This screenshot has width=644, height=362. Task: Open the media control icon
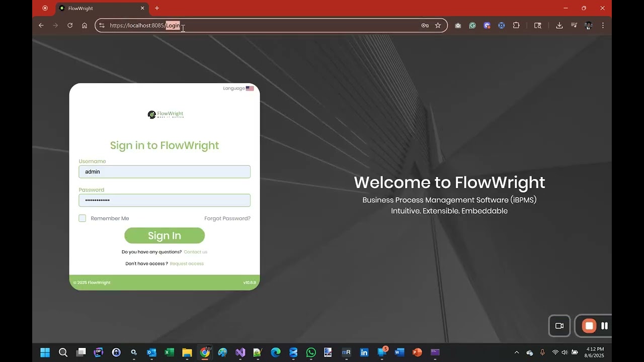[x=574, y=26]
